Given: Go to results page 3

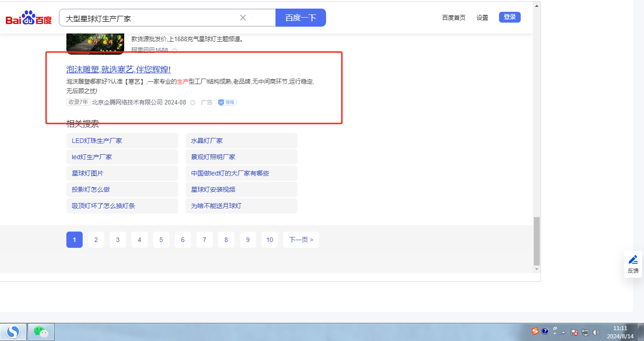Looking at the screenshot, I should coord(118,240).
